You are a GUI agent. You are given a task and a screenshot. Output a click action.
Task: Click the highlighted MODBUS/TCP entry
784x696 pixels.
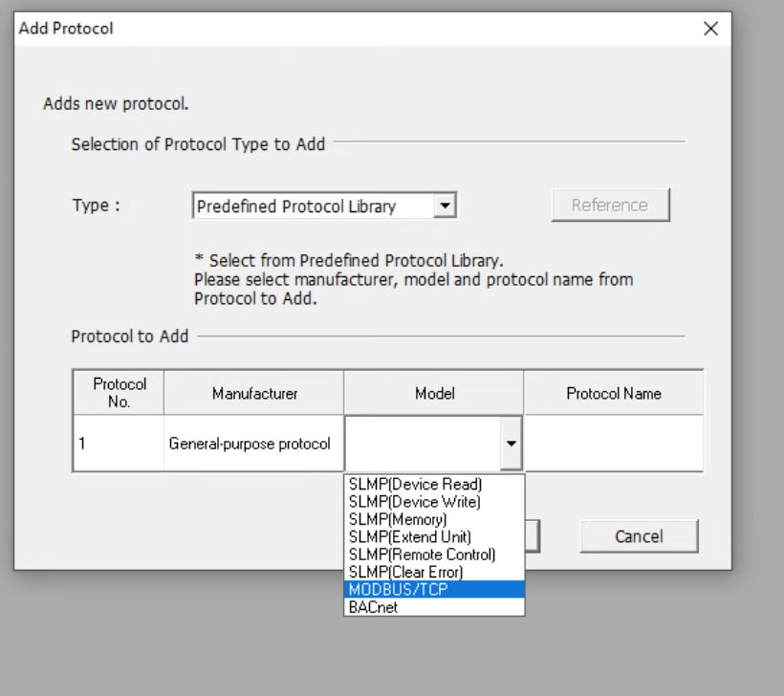[x=434, y=589]
